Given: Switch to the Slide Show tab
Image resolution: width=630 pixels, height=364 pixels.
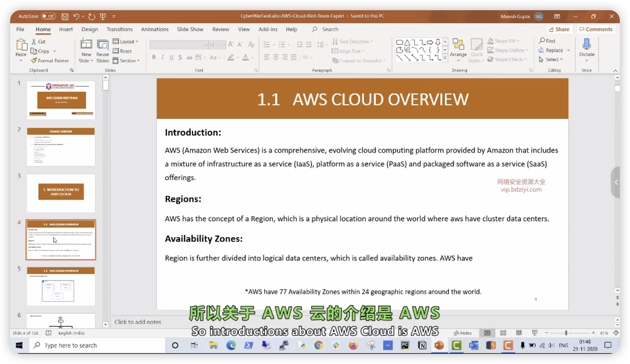Looking at the screenshot, I should [x=190, y=29].
